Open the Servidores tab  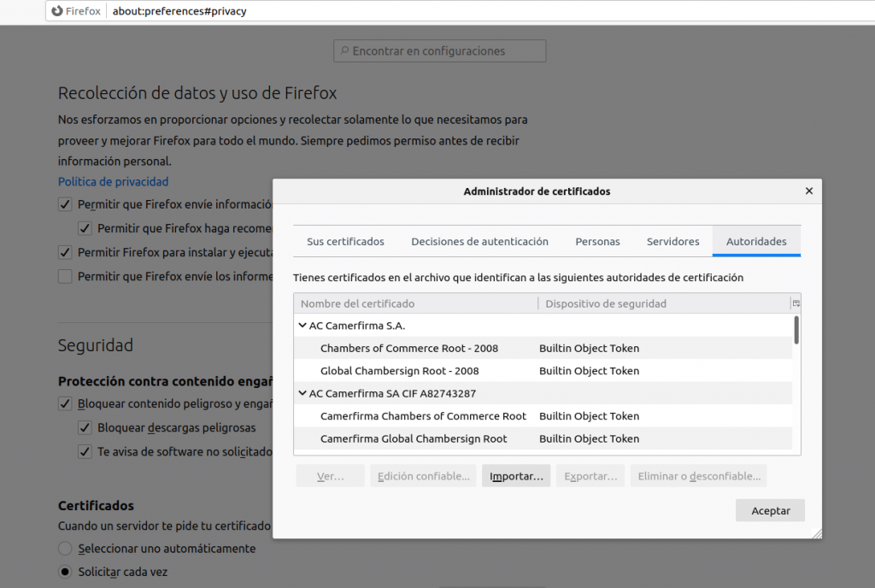click(x=673, y=242)
